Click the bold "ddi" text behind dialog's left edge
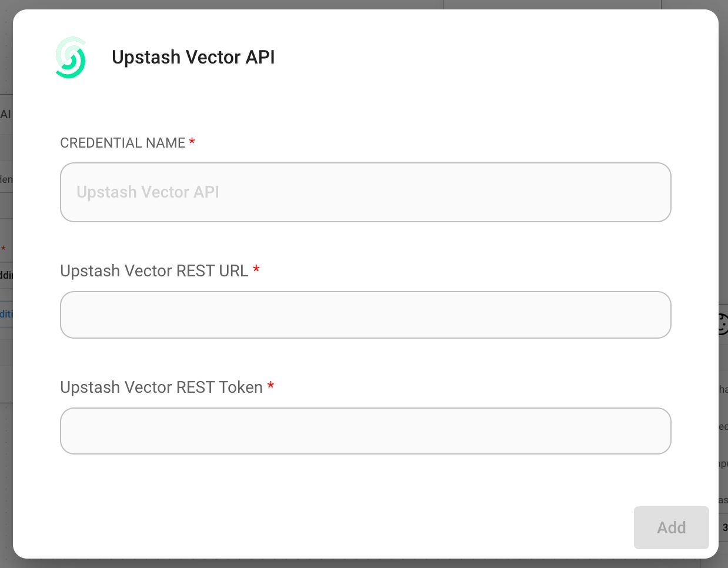The image size is (728, 568). click(x=6, y=275)
